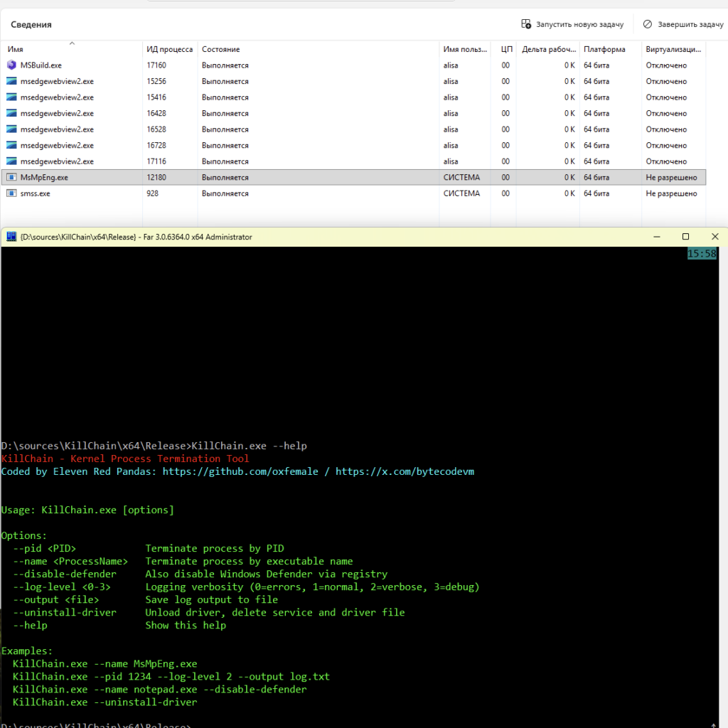Maximize the Far Manager window

click(685, 237)
